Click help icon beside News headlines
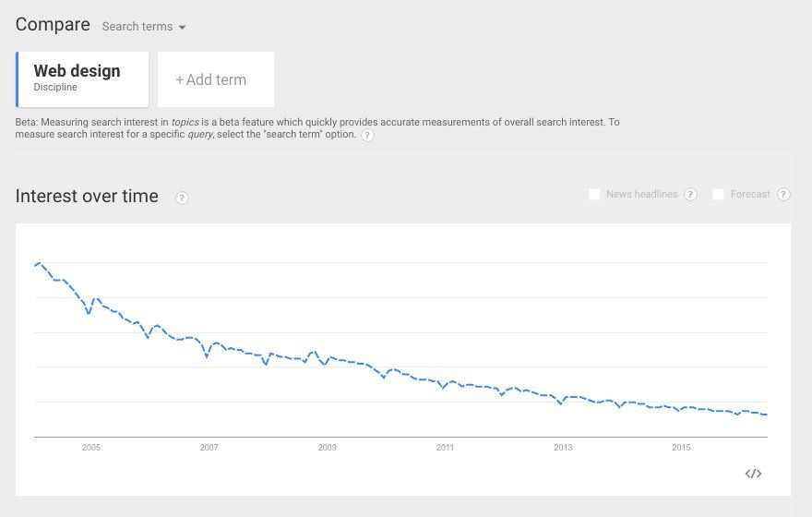Screen dimensions: 812x517 pyautogui.click(x=690, y=194)
